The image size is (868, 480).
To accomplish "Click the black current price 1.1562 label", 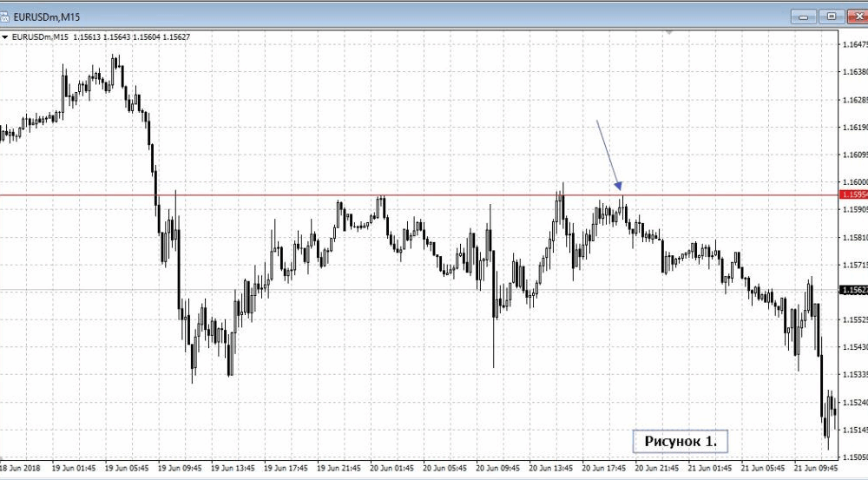I will coord(853,290).
